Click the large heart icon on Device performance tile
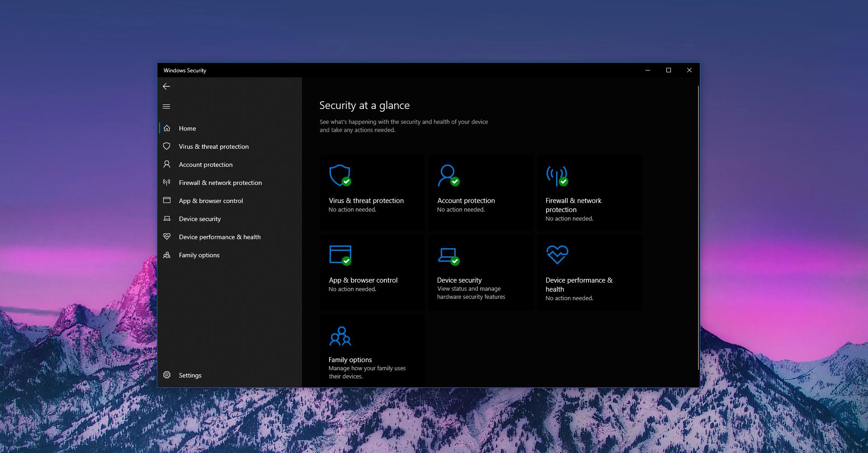The width and height of the screenshot is (868, 453). 557,255
